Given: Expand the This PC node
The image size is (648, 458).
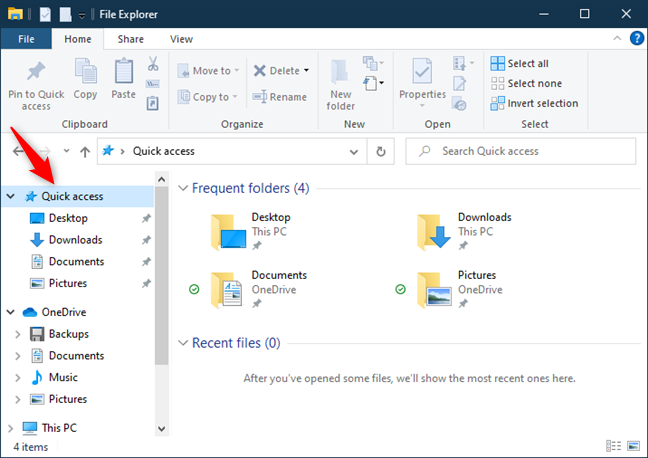Looking at the screenshot, I should (11, 428).
